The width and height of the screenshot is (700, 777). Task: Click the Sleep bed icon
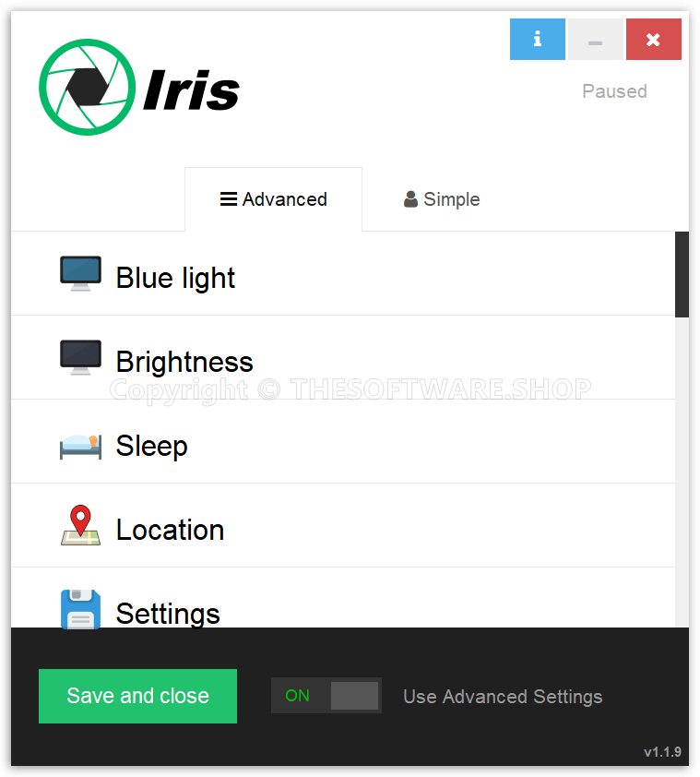[x=80, y=446]
